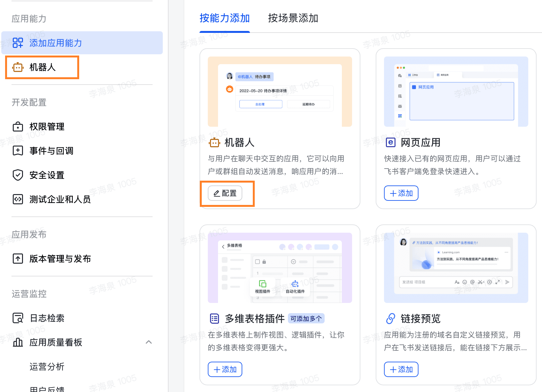Image resolution: width=542 pixels, height=392 pixels.
Task: Click the 可添加多个 badge
Action: point(306,319)
